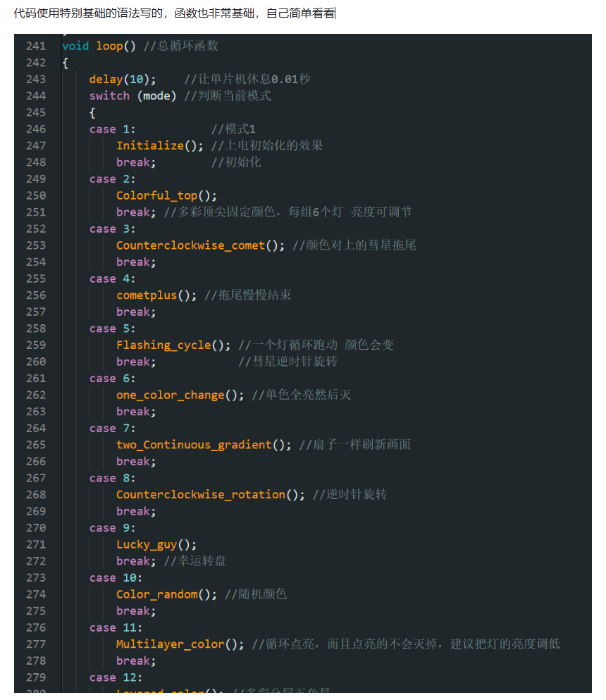Click the comment '//初始化' on line 248
This screenshot has width=606, height=700.
pyautogui.click(x=236, y=163)
